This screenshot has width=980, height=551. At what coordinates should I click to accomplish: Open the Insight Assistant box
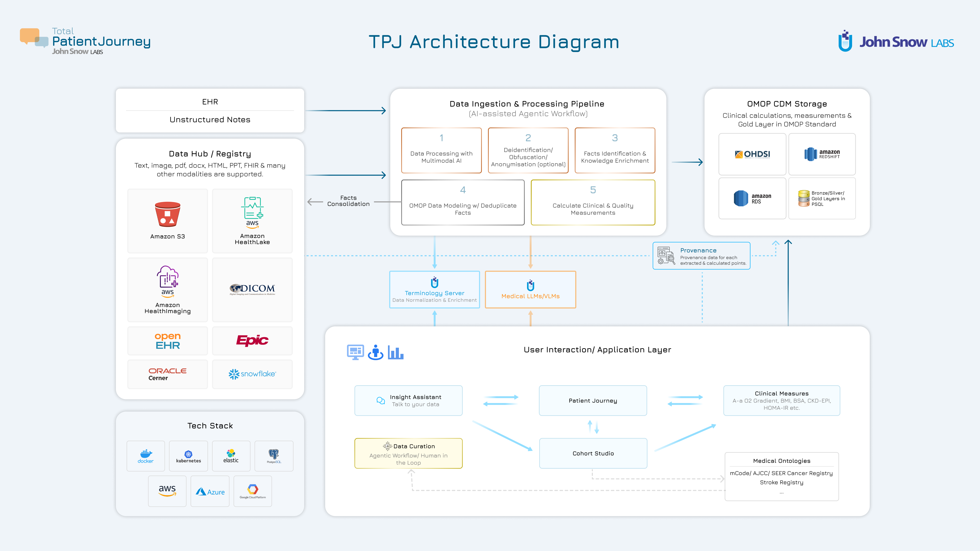pyautogui.click(x=408, y=400)
